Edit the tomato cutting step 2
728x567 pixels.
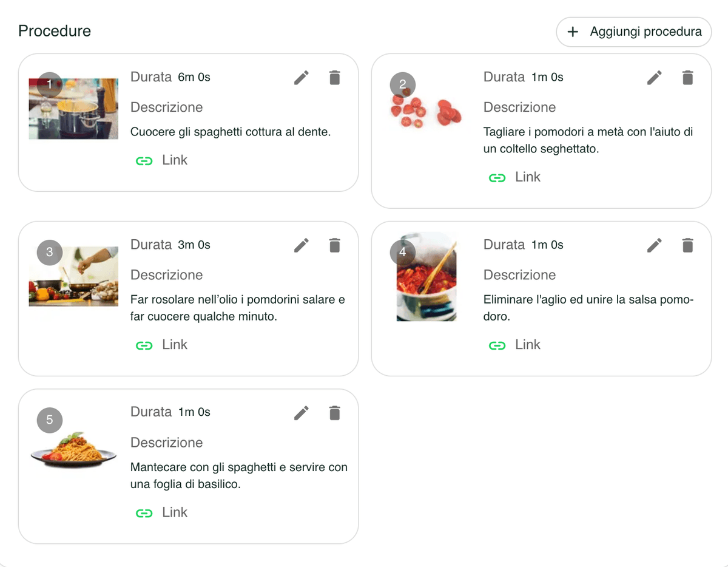pos(655,78)
